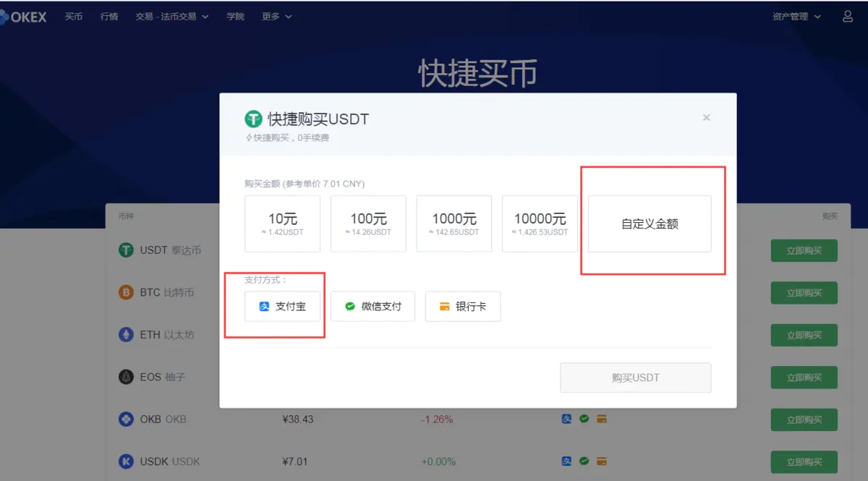The width and height of the screenshot is (868, 481).
Task: Click the USDT 泰达币 coin icon
Action: pos(127,250)
